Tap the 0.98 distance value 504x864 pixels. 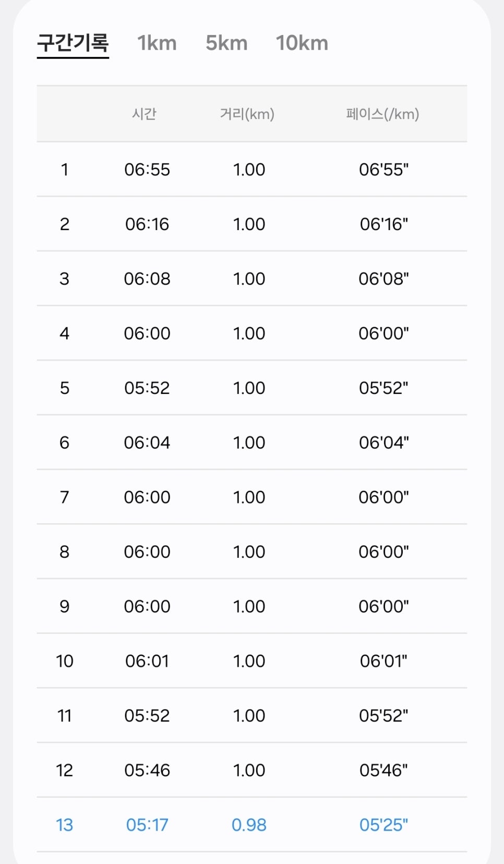pyautogui.click(x=249, y=825)
